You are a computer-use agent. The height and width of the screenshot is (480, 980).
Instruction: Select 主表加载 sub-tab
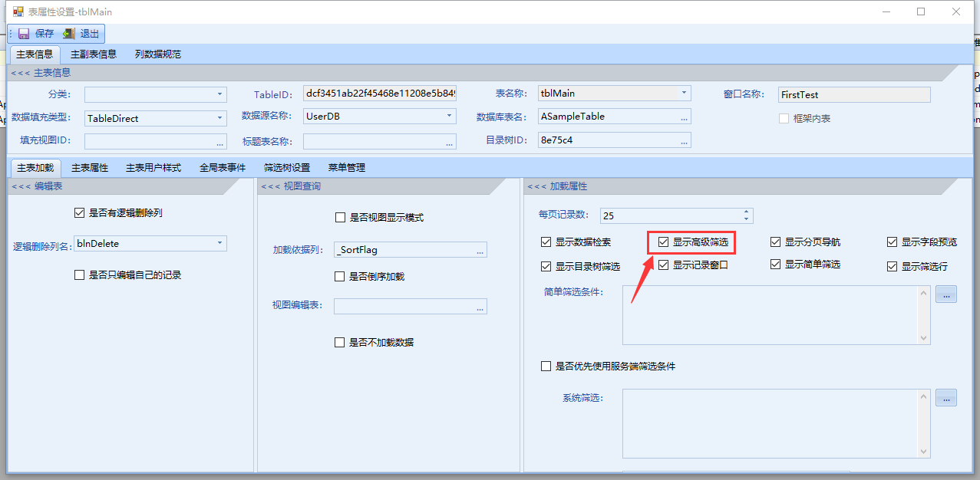[x=35, y=167]
